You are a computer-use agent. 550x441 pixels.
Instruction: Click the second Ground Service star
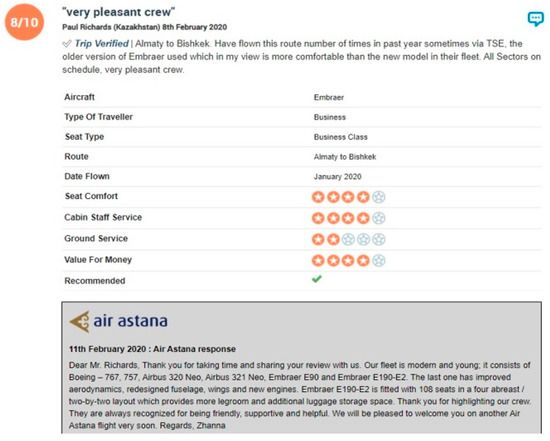333,239
